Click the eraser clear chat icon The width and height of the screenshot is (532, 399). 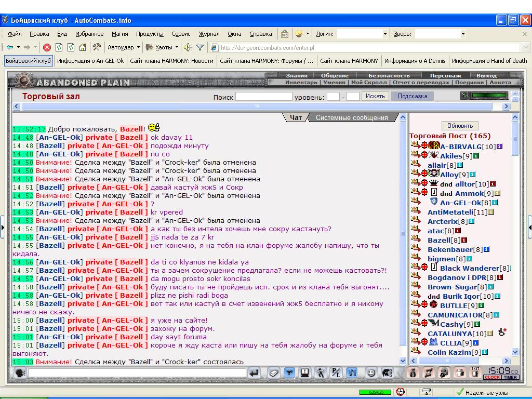tap(273, 373)
